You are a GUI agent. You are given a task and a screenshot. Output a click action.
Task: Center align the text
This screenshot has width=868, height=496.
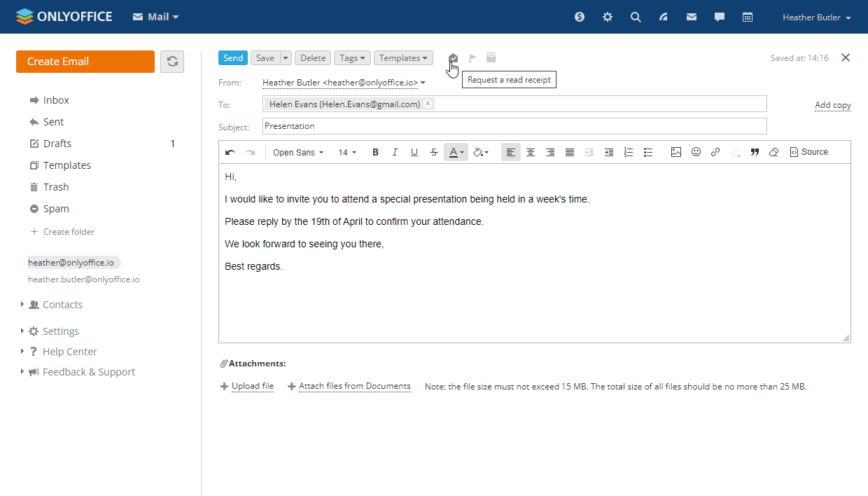tap(531, 152)
